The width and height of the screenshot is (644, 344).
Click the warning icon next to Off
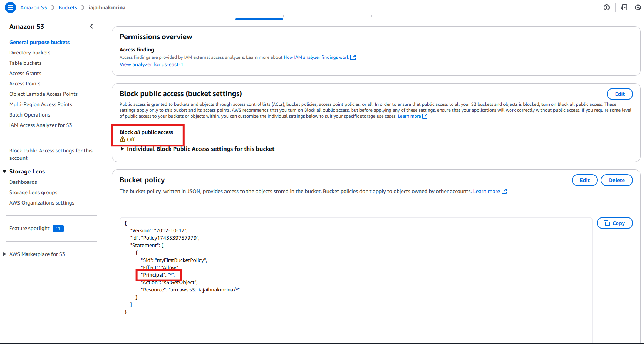(x=123, y=139)
